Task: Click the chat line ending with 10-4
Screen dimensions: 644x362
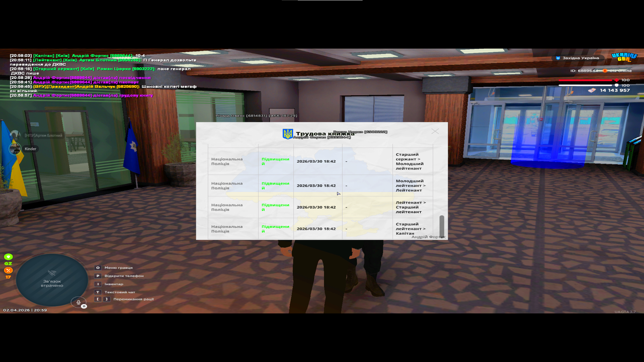Action: (x=77, y=55)
